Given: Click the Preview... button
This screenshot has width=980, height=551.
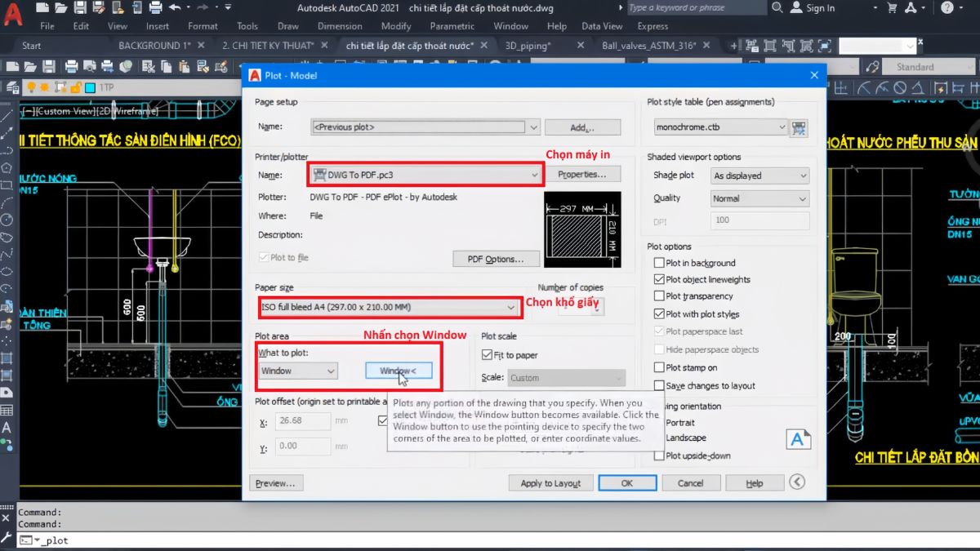Looking at the screenshot, I should 276,483.
